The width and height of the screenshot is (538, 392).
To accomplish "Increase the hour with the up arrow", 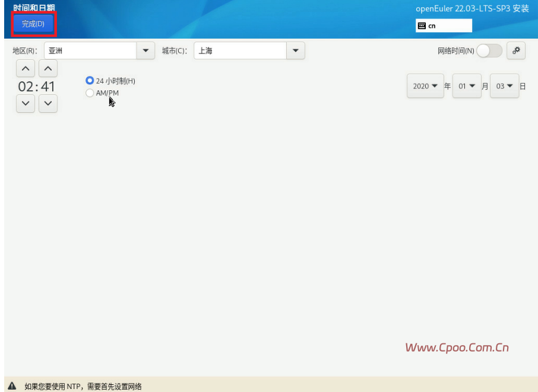I will click(26, 68).
